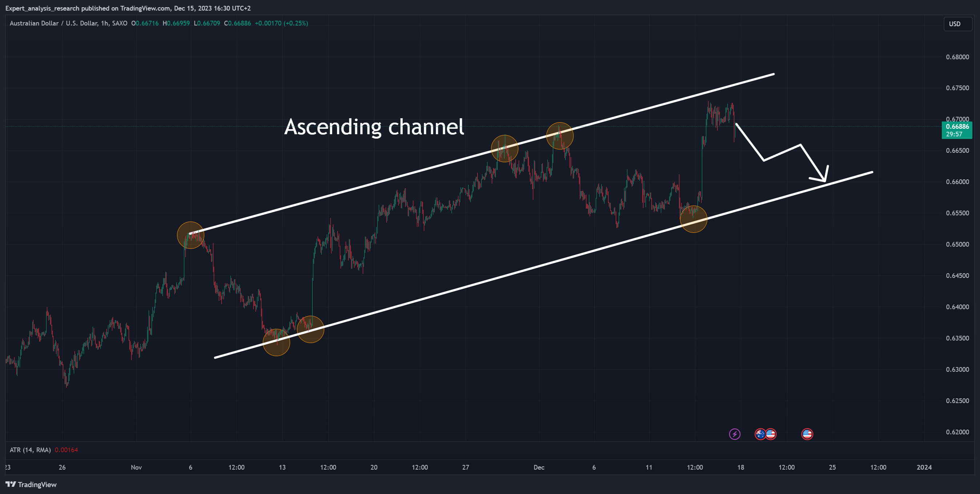Click the 29:57 bar countdown timer
980x494 pixels.
(x=954, y=134)
